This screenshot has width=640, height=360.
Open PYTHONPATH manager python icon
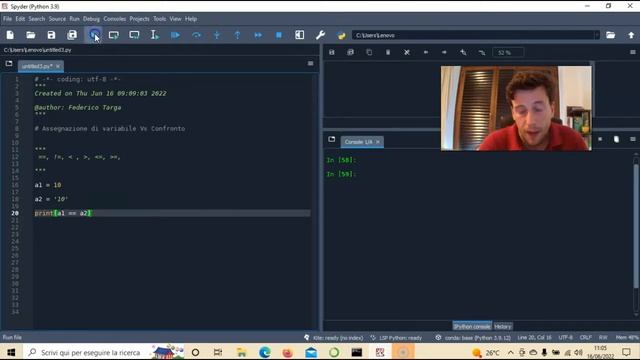click(x=341, y=35)
